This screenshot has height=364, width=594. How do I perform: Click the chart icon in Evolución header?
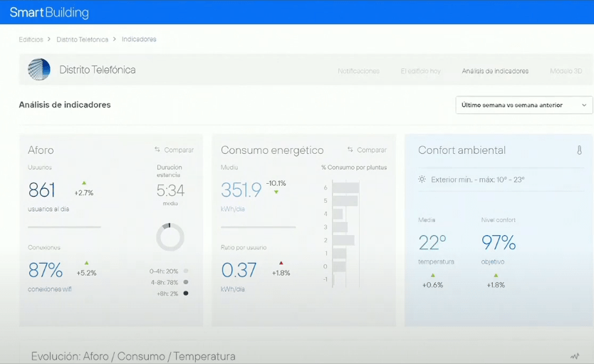(x=575, y=356)
